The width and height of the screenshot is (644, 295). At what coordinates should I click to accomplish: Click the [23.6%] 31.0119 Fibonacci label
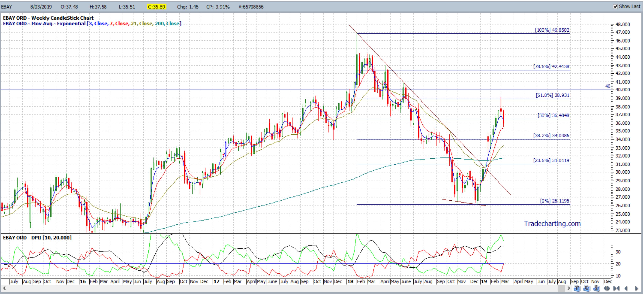click(x=551, y=160)
